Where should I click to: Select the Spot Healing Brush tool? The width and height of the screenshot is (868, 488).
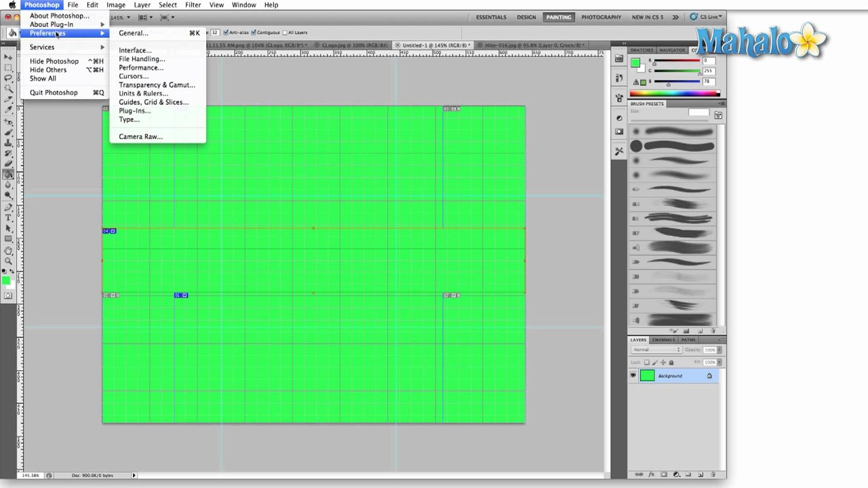pos(9,122)
